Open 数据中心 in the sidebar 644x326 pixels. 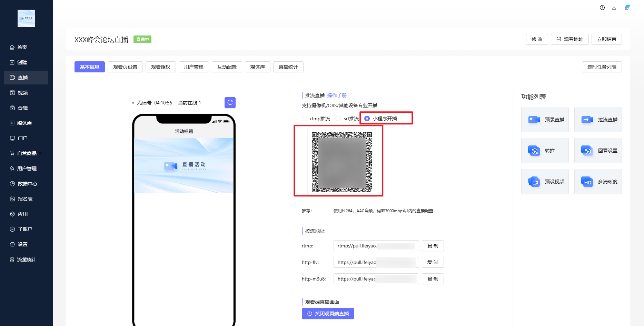click(27, 184)
